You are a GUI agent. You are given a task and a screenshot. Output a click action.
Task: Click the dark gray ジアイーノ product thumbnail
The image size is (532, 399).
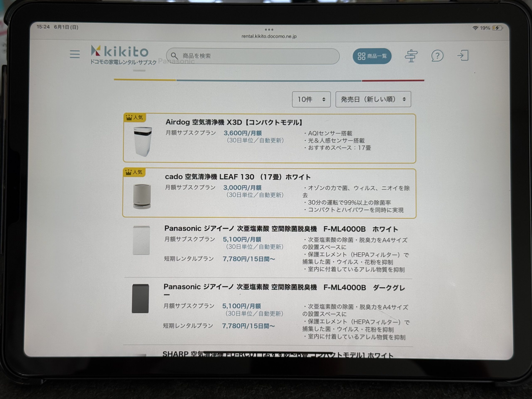click(x=140, y=298)
